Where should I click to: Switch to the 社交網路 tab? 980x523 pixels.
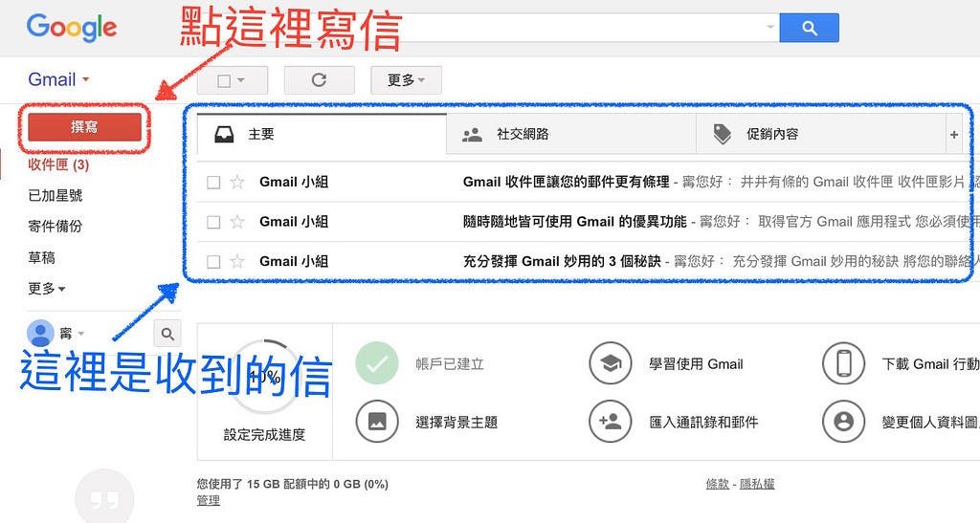[x=570, y=134]
